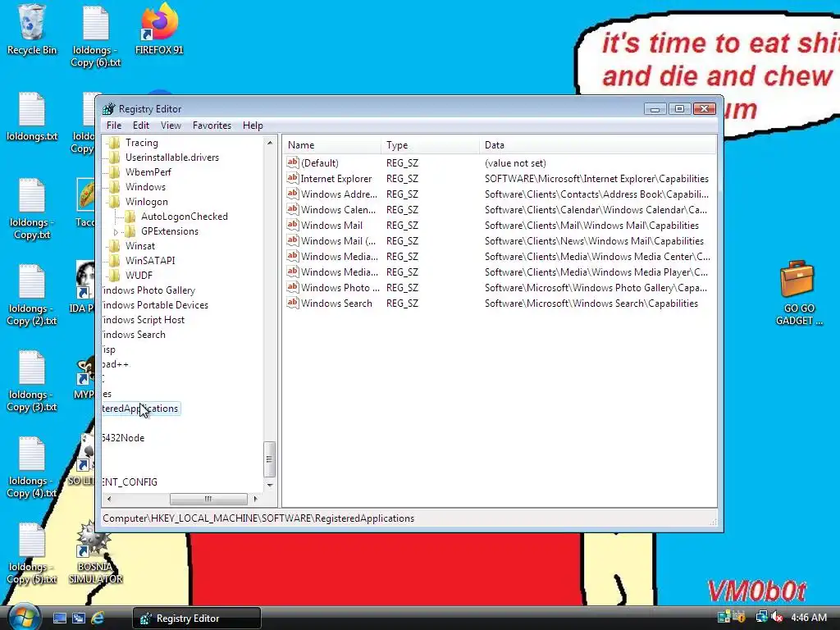Click the 4:46 AM clock

[x=809, y=618]
